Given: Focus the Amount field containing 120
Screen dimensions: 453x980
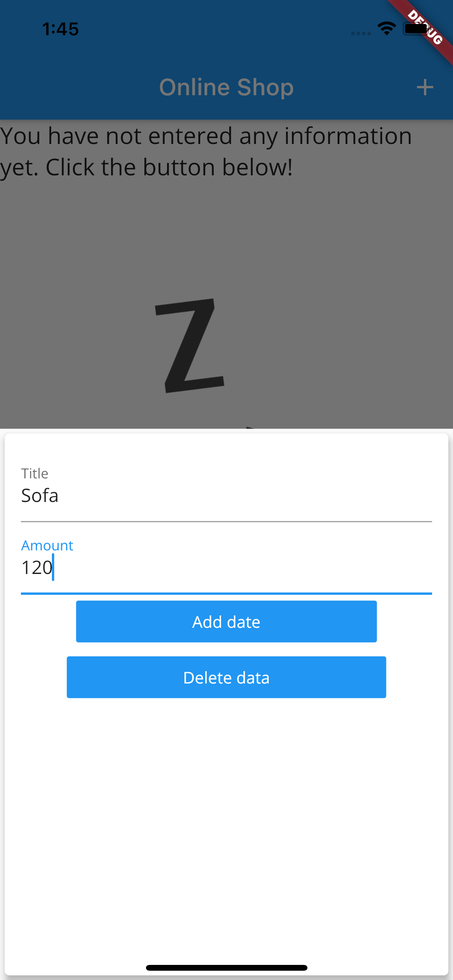Looking at the screenshot, I should tap(155, 568).
